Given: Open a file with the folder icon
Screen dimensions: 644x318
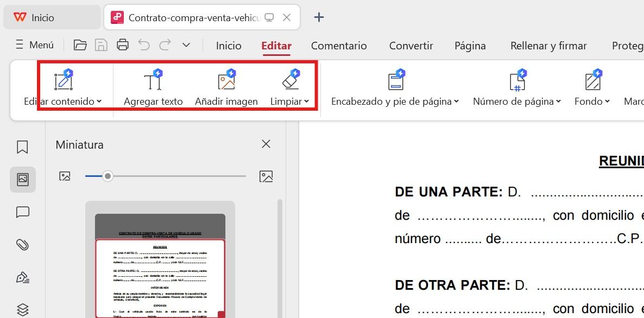Looking at the screenshot, I should 80,45.
